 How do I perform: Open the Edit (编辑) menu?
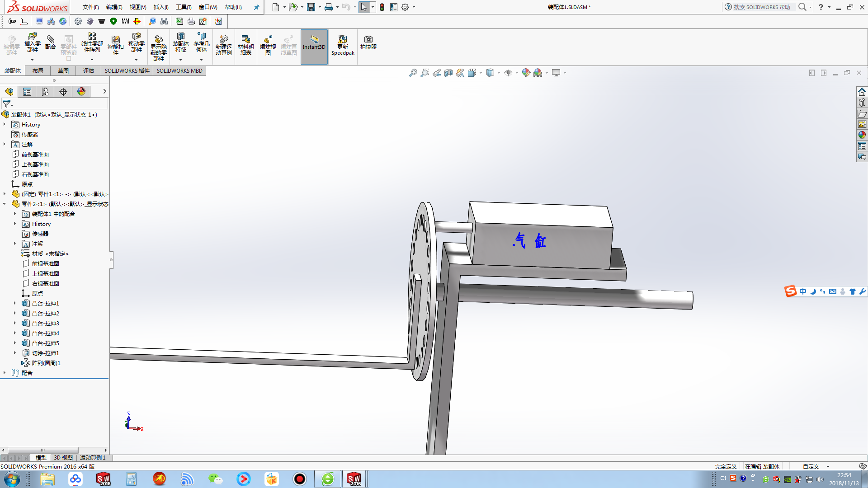(x=114, y=7)
